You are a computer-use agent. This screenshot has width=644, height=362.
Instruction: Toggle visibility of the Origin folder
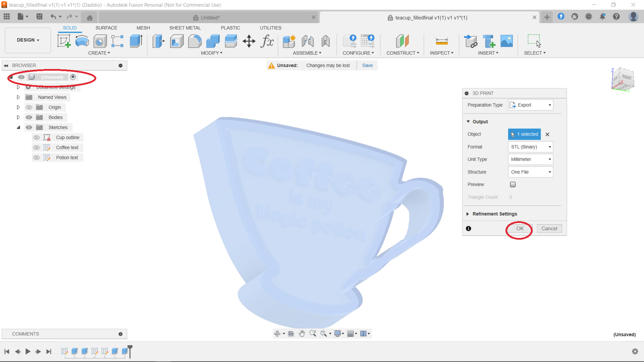(x=29, y=107)
